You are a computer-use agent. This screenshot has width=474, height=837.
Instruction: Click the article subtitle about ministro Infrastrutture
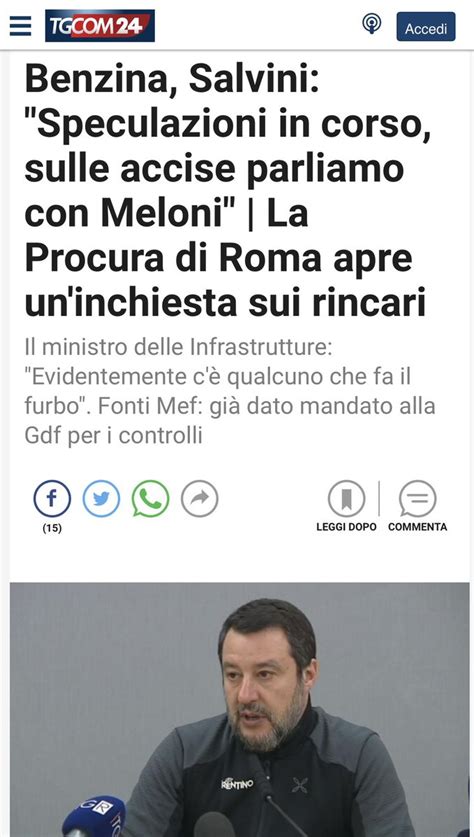coord(230,392)
